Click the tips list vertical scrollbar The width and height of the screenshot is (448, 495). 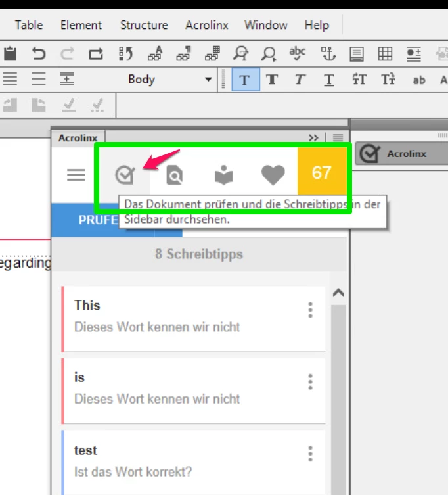click(x=338, y=399)
